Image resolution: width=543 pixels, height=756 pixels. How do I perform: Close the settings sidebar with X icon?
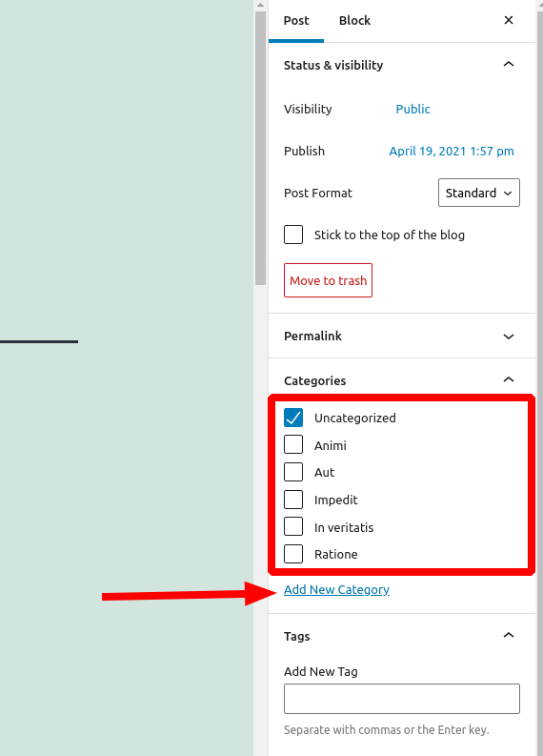tap(509, 20)
